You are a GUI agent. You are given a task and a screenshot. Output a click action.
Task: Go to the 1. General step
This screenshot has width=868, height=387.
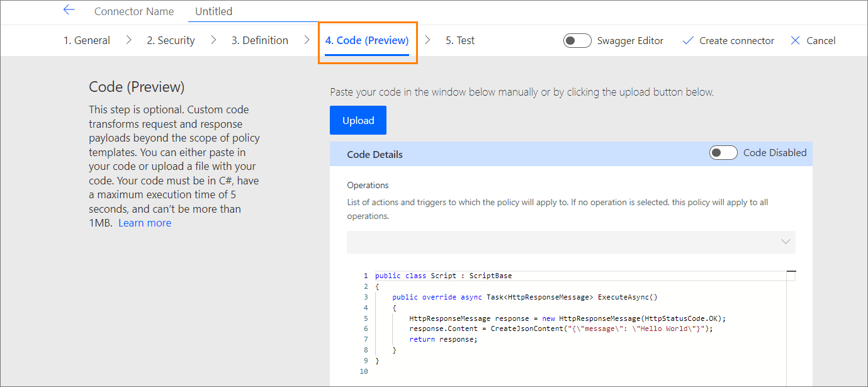click(87, 40)
